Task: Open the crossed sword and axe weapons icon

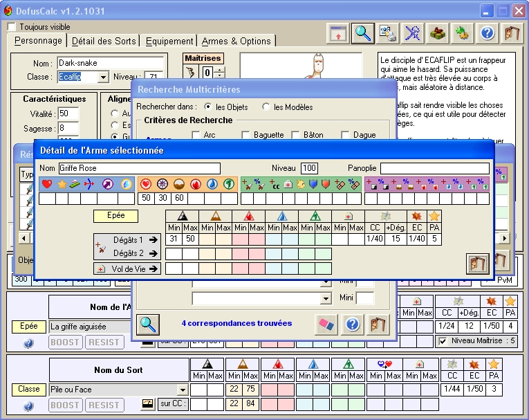Action: click(413, 33)
